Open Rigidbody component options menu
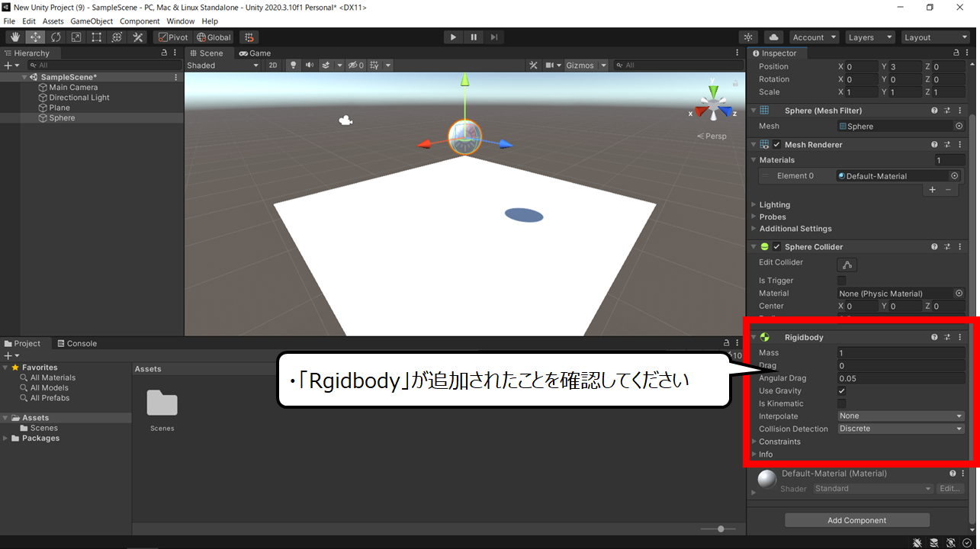This screenshot has height=549, width=980. pos(959,337)
